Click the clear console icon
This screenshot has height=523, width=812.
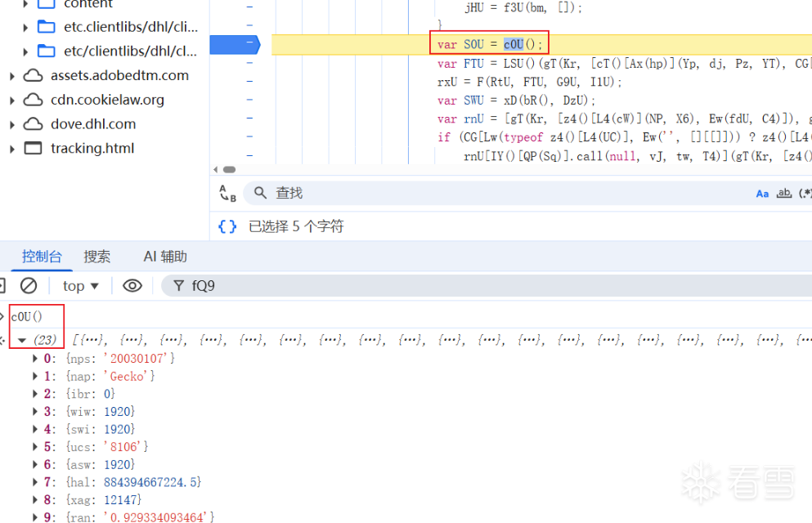29,285
